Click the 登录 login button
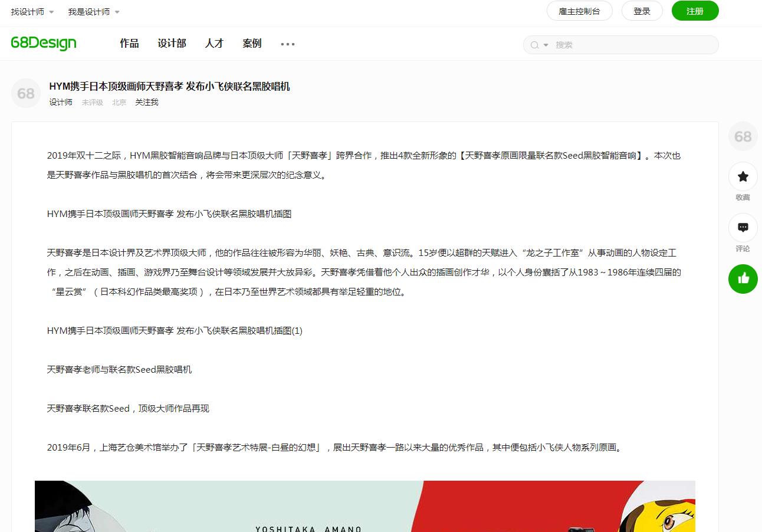762x532 pixels. pyautogui.click(x=642, y=11)
